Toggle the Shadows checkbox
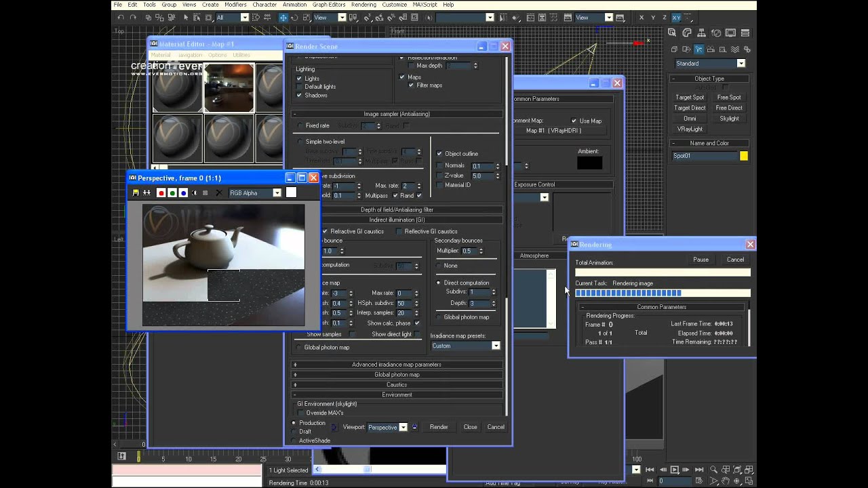 click(299, 96)
